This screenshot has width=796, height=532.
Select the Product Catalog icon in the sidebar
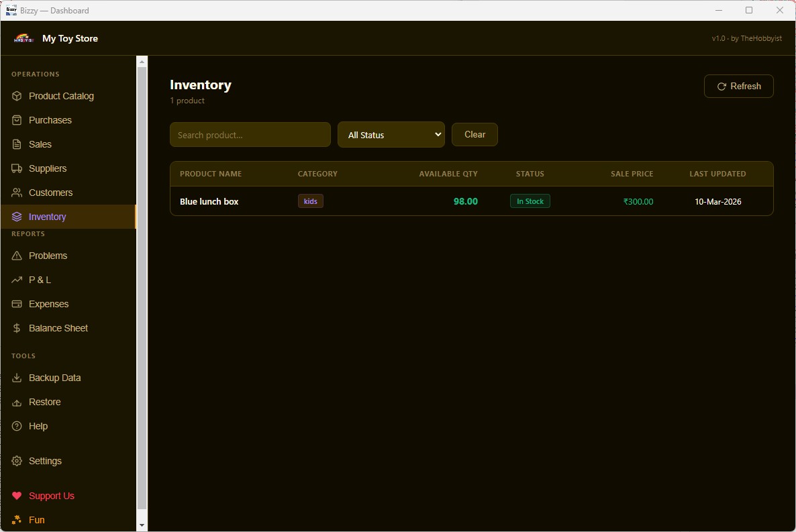pos(16,96)
